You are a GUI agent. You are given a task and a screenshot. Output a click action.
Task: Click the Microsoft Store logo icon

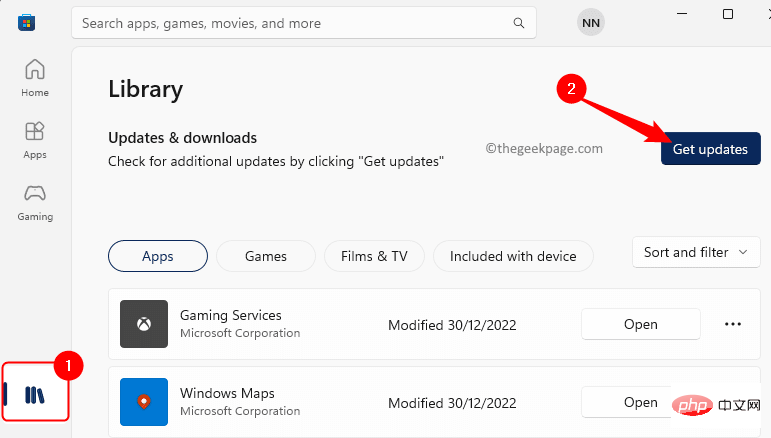27,23
